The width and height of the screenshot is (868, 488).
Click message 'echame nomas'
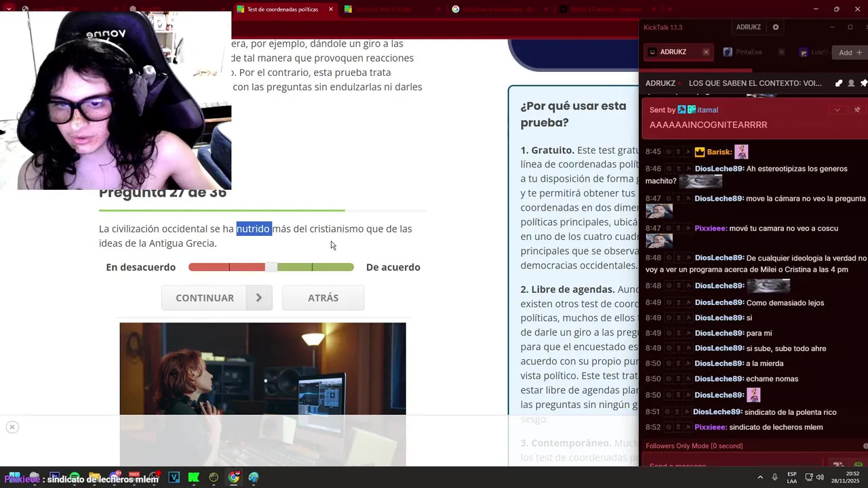point(772,379)
